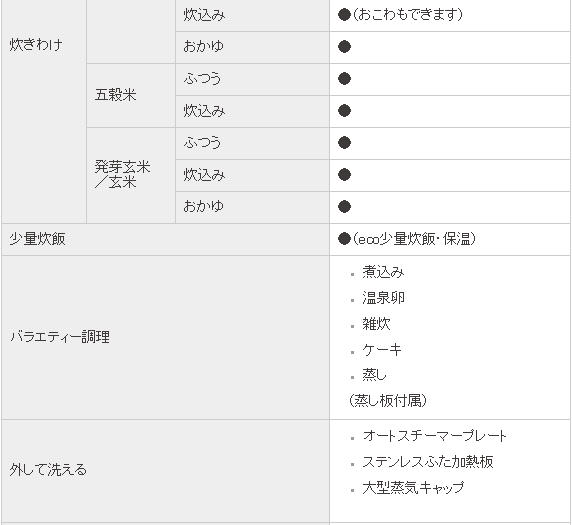Click the dot in the top おかゆ row
This screenshot has height=525, width=572.
point(344,47)
